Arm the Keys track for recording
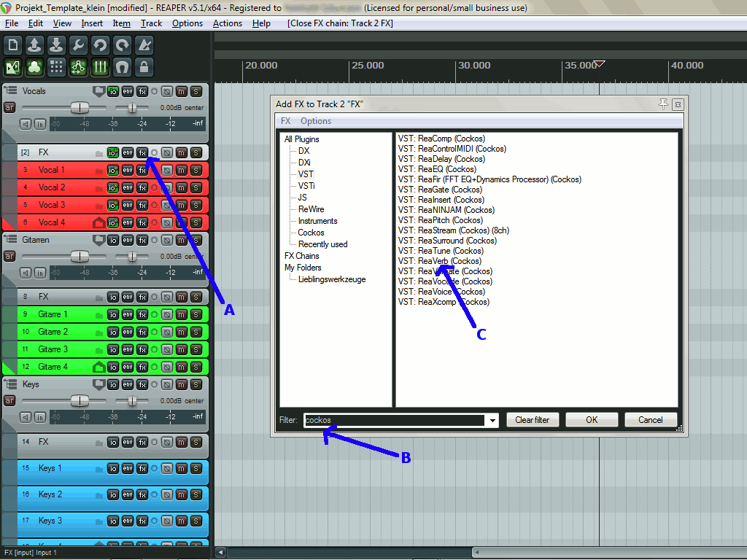This screenshot has width=747, height=560. [9, 400]
